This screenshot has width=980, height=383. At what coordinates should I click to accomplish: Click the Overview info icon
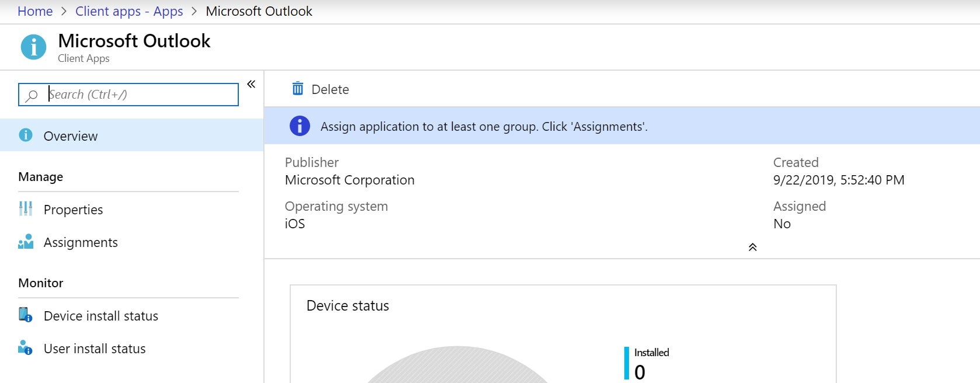pyautogui.click(x=26, y=135)
